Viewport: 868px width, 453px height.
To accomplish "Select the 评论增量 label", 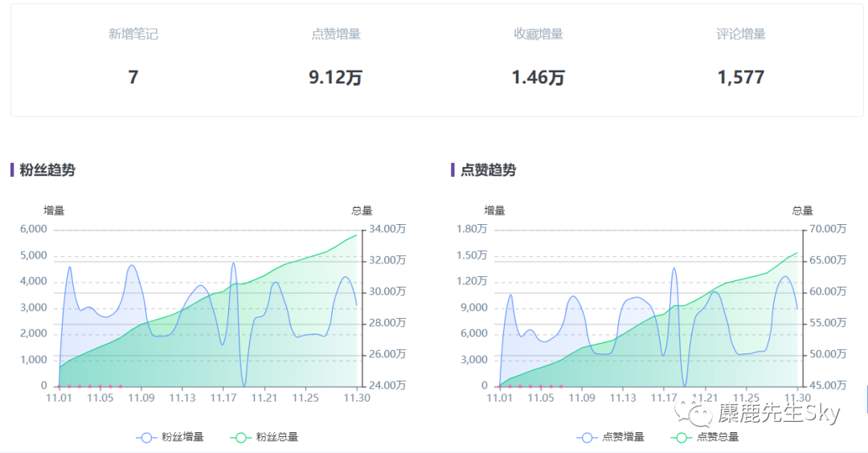I will tap(741, 35).
